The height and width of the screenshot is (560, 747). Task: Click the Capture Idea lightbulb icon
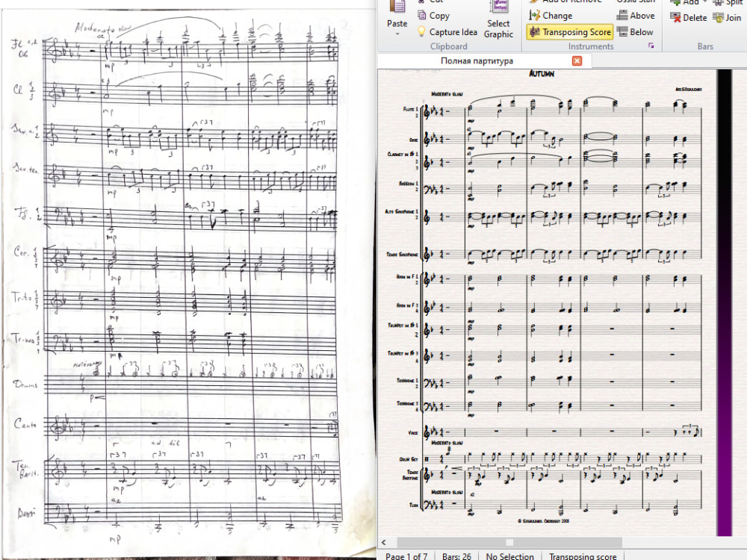coord(421,31)
